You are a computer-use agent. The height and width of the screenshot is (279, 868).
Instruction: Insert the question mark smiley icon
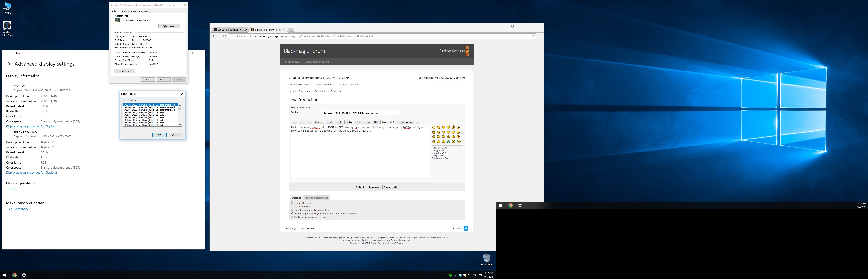[458, 137]
